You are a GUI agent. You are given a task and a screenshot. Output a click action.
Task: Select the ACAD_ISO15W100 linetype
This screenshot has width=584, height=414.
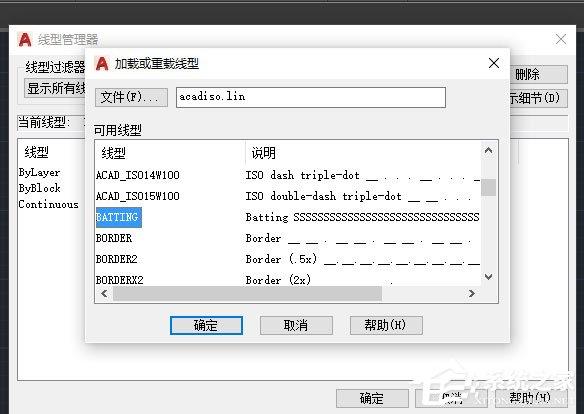coord(137,196)
